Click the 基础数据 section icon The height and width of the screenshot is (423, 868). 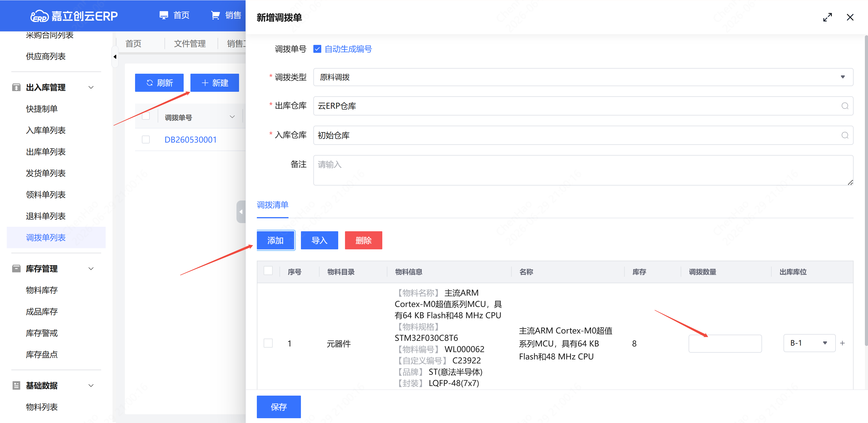(x=16, y=386)
